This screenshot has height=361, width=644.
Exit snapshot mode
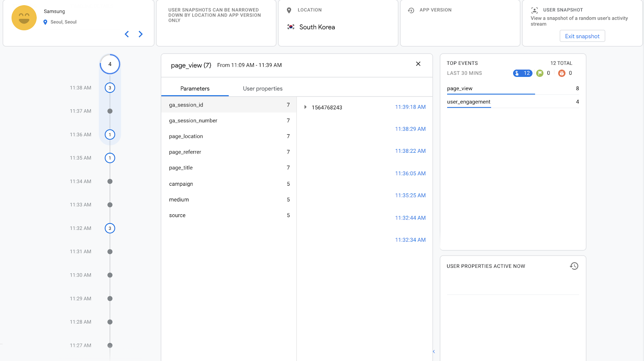pyautogui.click(x=582, y=36)
